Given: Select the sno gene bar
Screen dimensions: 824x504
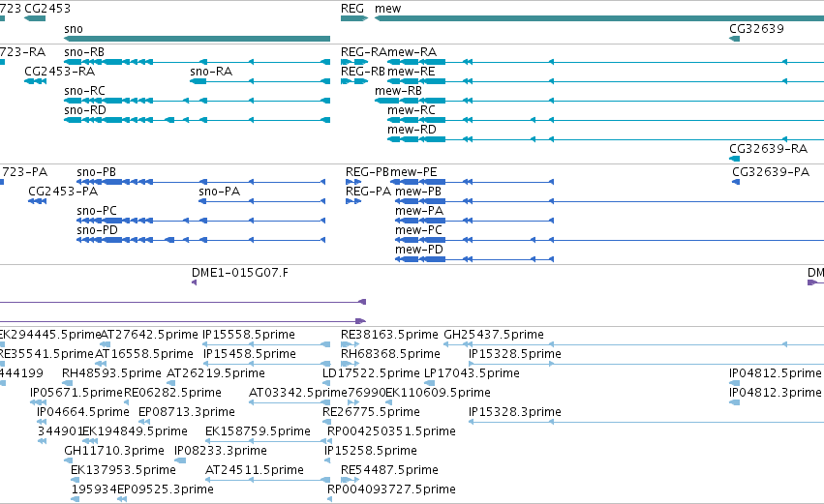Looking at the screenshot, I should coord(198,39).
